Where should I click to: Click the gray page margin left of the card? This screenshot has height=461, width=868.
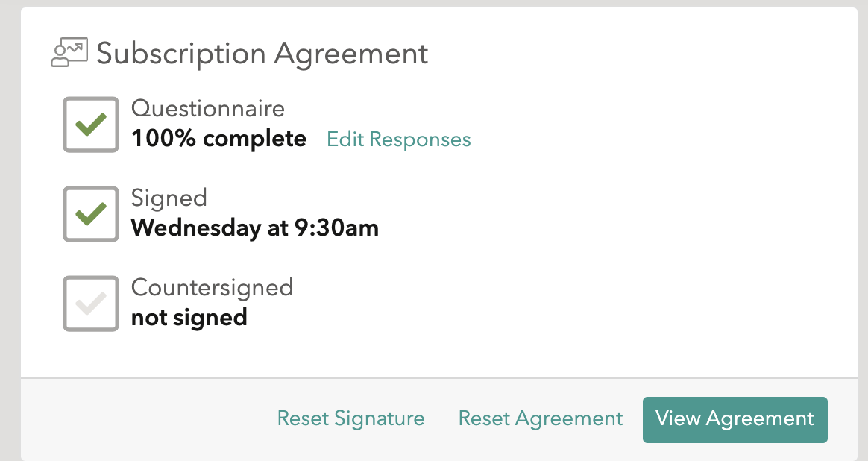click(10, 233)
